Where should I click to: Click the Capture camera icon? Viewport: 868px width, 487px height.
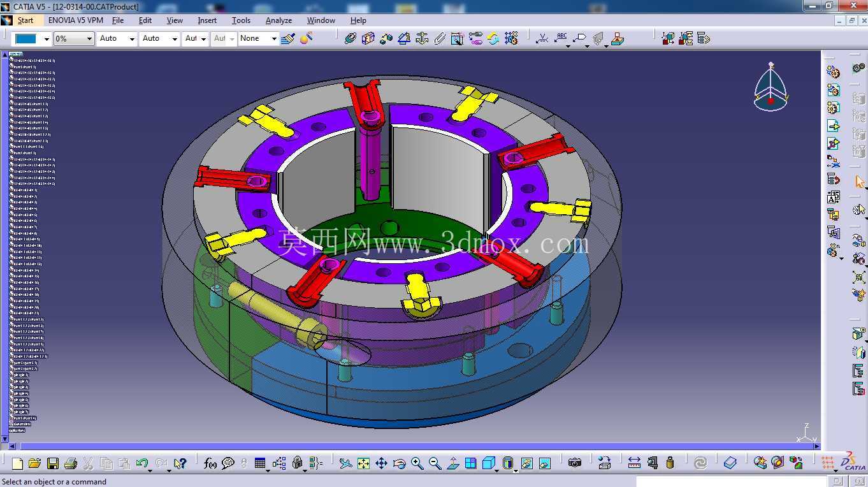click(575, 463)
